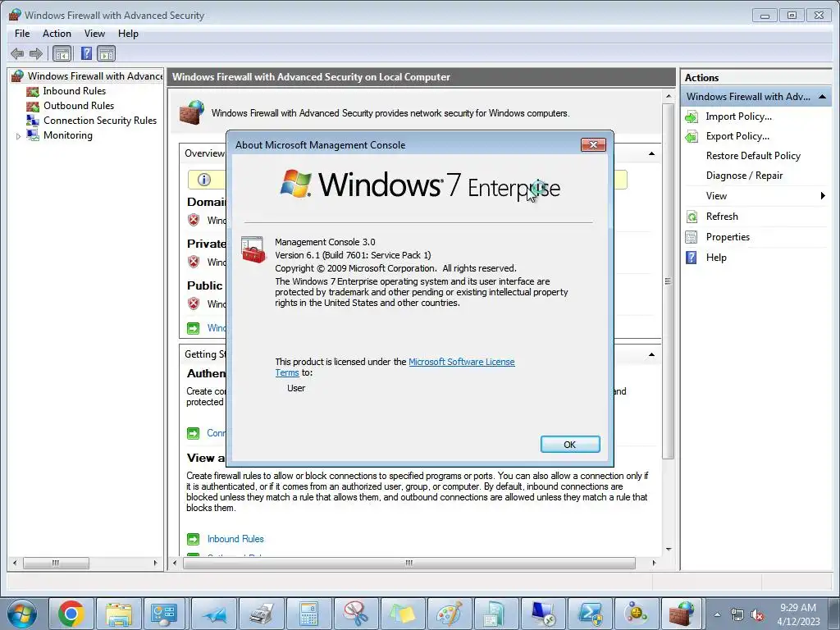840x630 pixels.
Task: Click tree pane scroll right arrow
Action: (155, 563)
